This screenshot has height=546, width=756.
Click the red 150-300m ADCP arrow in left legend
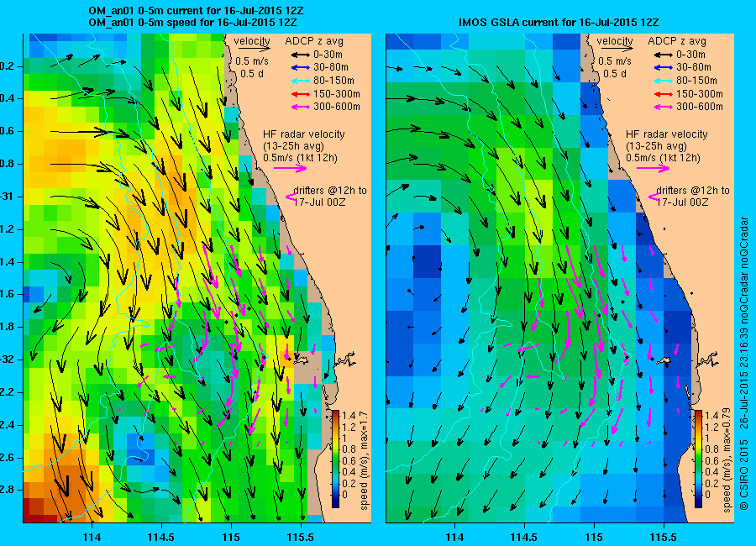(x=300, y=94)
